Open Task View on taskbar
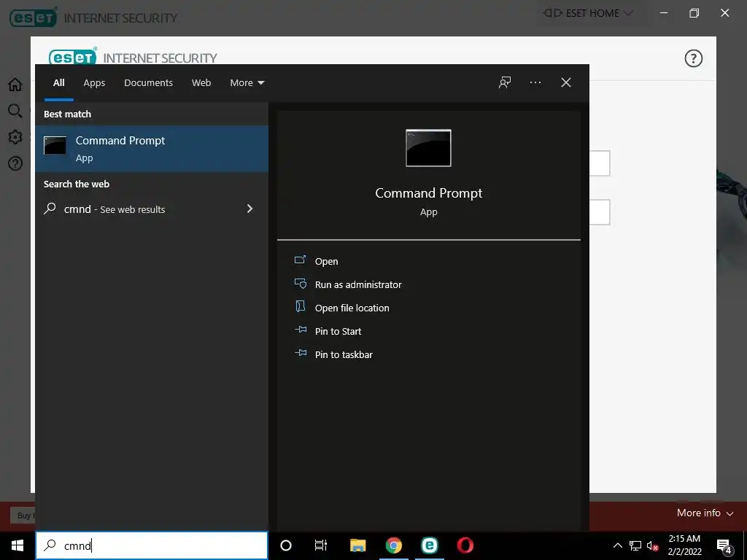This screenshot has height=560, width=747. [321, 545]
